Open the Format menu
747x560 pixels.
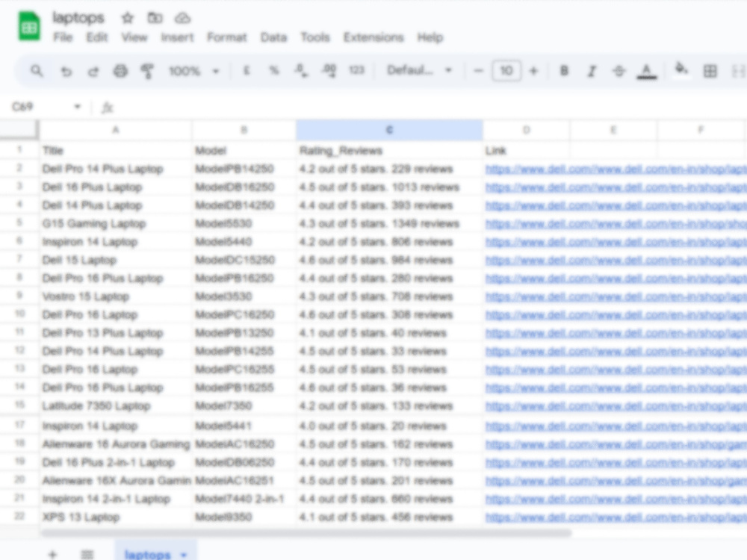click(227, 37)
